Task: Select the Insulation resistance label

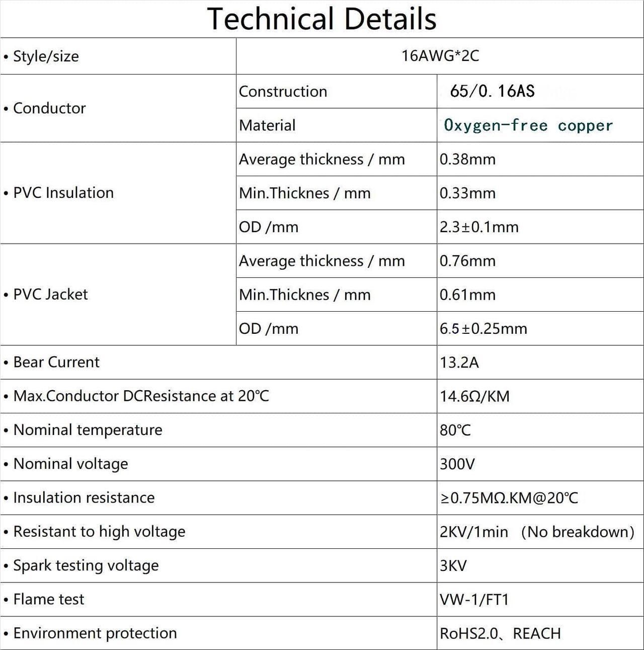Action: (84, 497)
